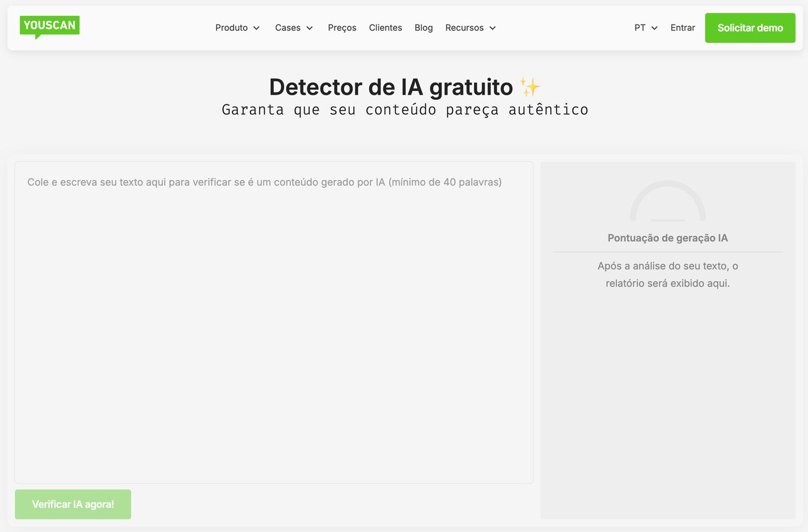Open the Produto dropdown
This screenshot has width=808, height=532.
tap(232, 28)
